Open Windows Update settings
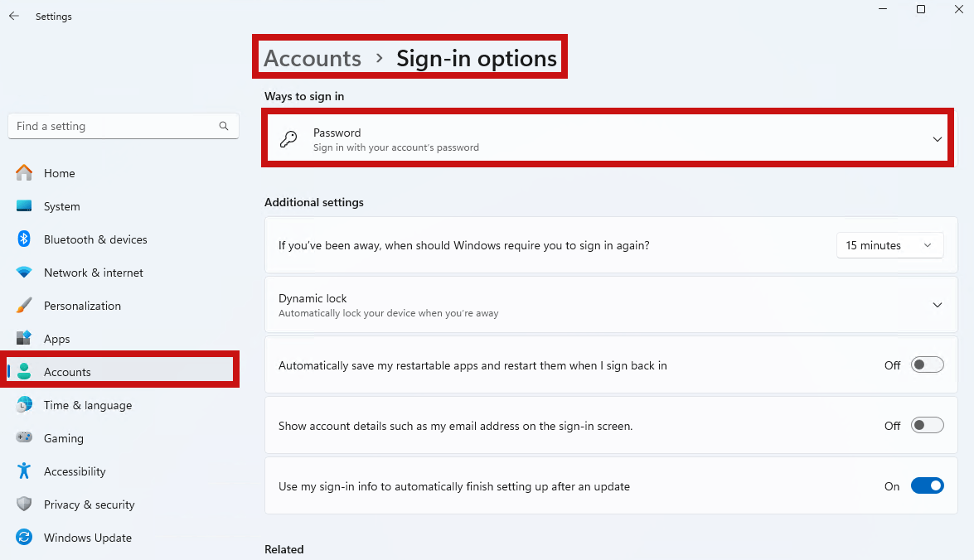 pyautogui.click(x=87, y=538)
